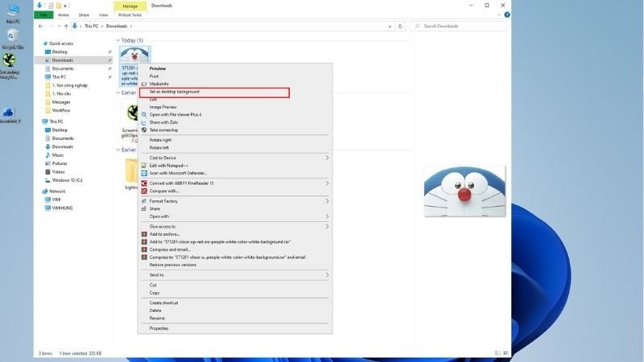Click the Up one level arrow
This screenshot has width=644, height=362.
click(x=66, y=26)
